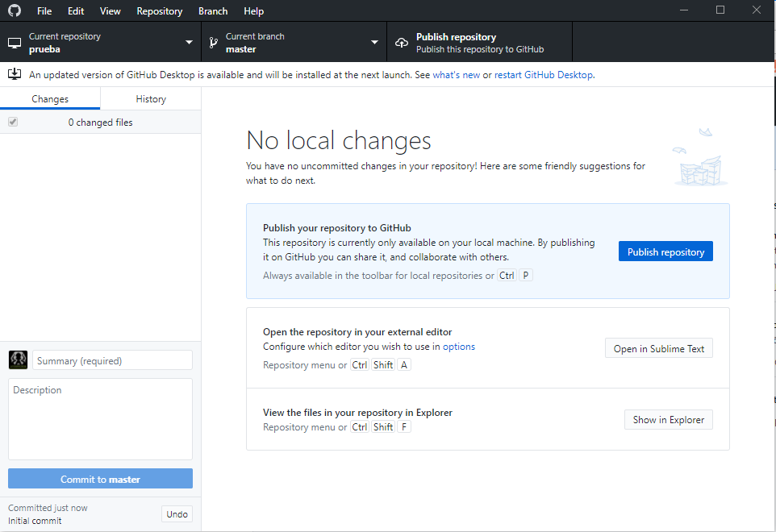Open the Help menu
This screenshot has width=776, height=532.
pyautogui.click(x=253, y=10)
